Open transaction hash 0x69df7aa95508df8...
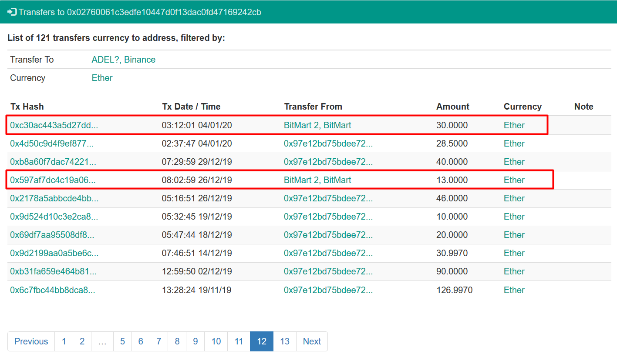This screenshot has width=617, height=364. (52, 235)
